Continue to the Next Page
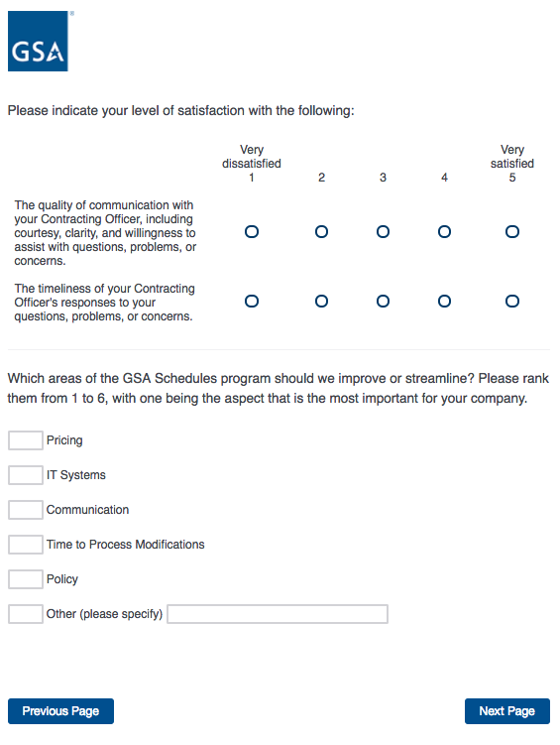Screen dimensions: 560x745 coord(507,711)
